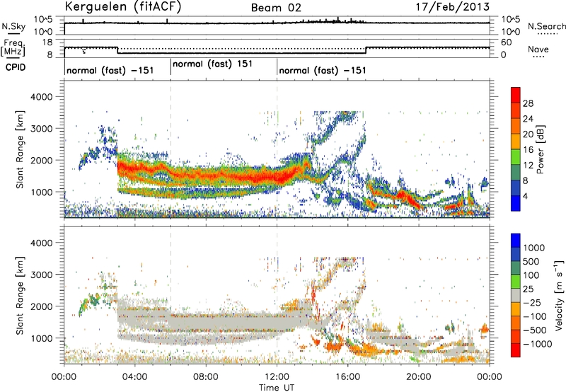The width and height of the screenshot is (566, 392).
Task: Click the '16:00' time tick label
Action: (347, 377)
